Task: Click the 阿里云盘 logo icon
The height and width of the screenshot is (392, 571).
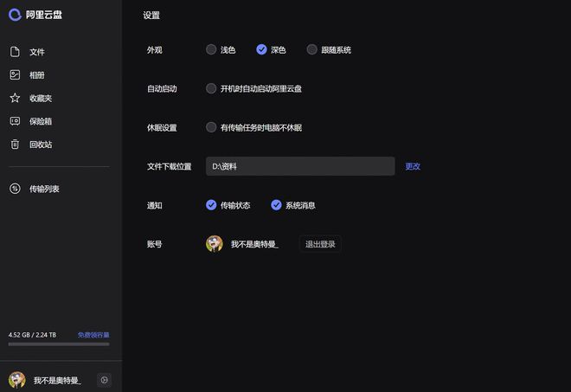Action: click(x=15, y=15)
